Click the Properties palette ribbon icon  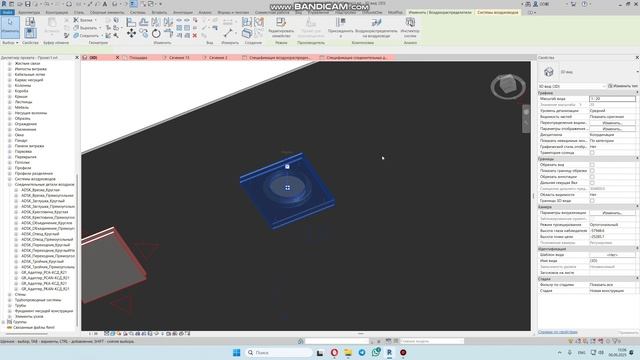point(30,33)
